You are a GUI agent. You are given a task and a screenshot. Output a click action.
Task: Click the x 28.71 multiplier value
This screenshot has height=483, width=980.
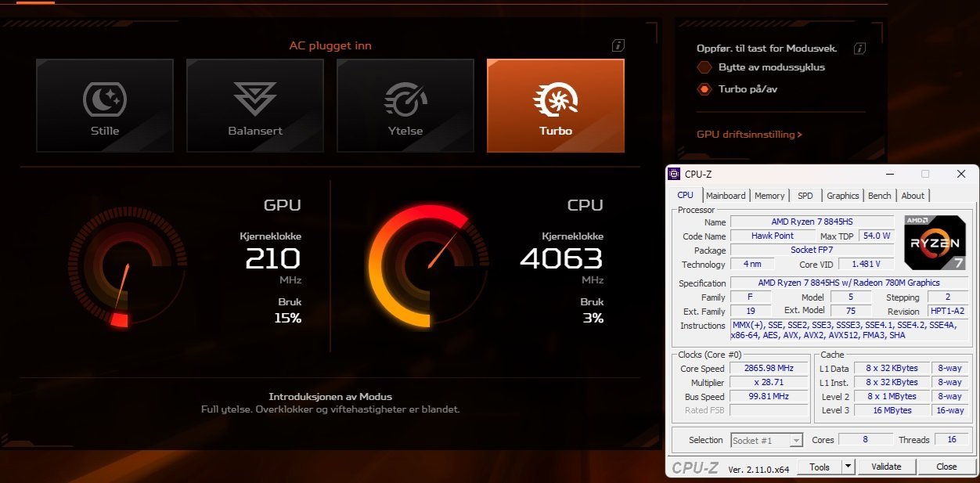tap(770, 382)
